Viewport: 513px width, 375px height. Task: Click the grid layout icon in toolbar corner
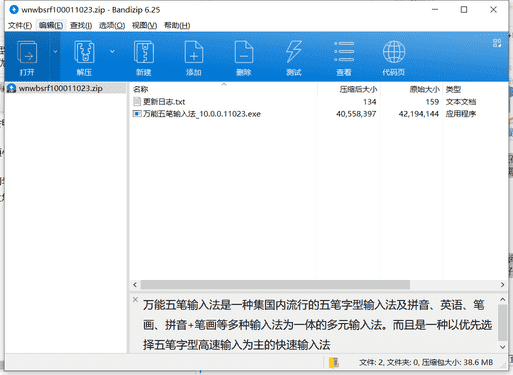[x=497, y=43]
